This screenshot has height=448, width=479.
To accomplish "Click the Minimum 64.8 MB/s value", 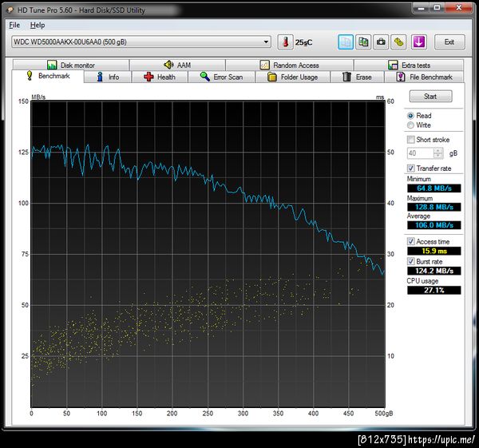I will pyautogui.click(x=433, y=188).
